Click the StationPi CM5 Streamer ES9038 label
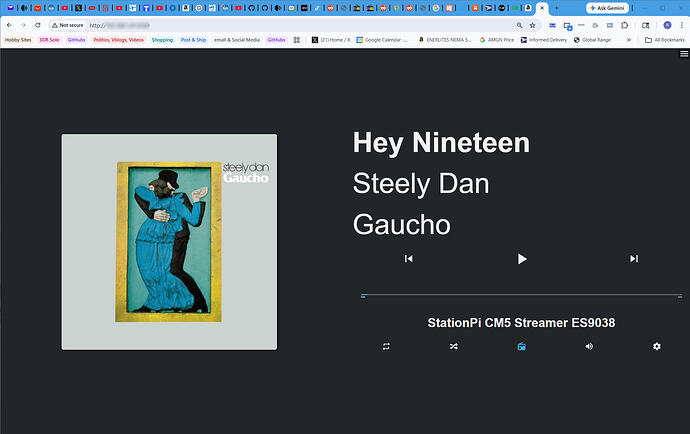Image resolution: width=690 pixels, height=434 pixels. click(521, 323)
